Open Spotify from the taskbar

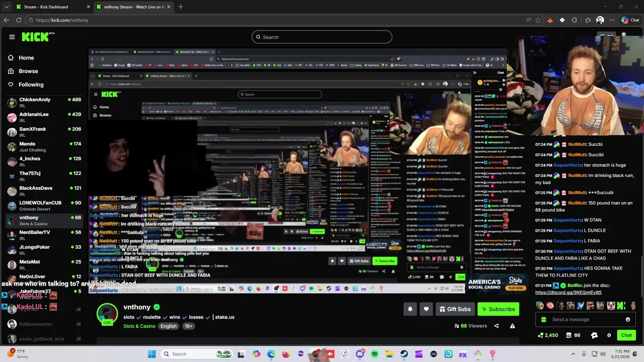pos(375,354)
